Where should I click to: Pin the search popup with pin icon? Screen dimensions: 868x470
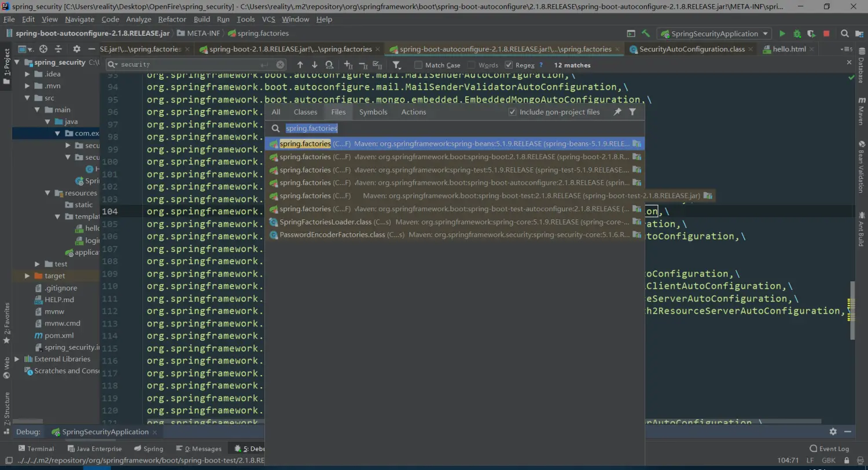pyautogui.click(x=617, y=112)
